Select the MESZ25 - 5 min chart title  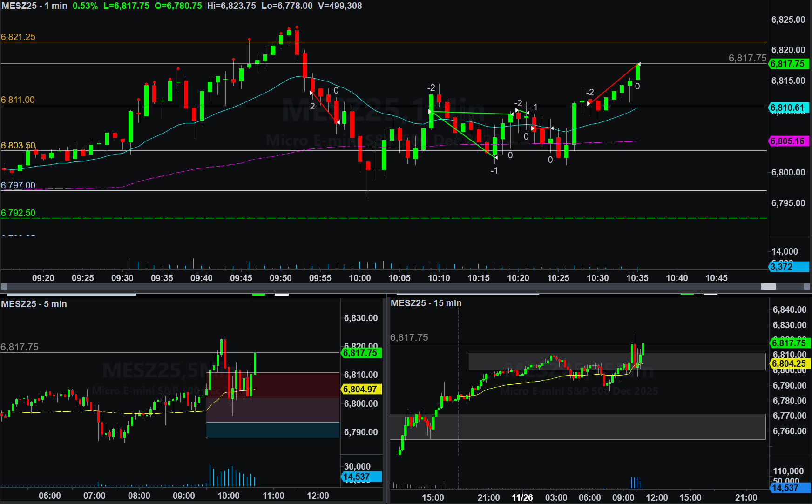point(34,304)
